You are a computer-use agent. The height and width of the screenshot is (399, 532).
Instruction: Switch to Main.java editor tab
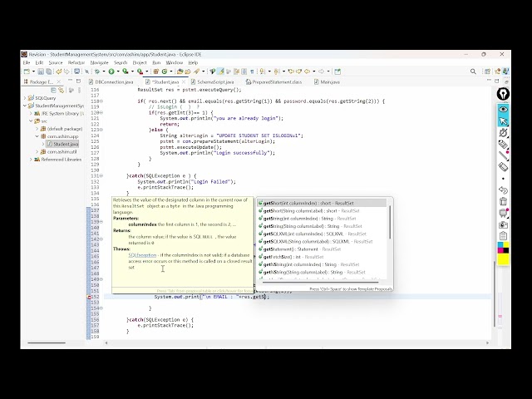pyautogui.click(x=327, y=82)
